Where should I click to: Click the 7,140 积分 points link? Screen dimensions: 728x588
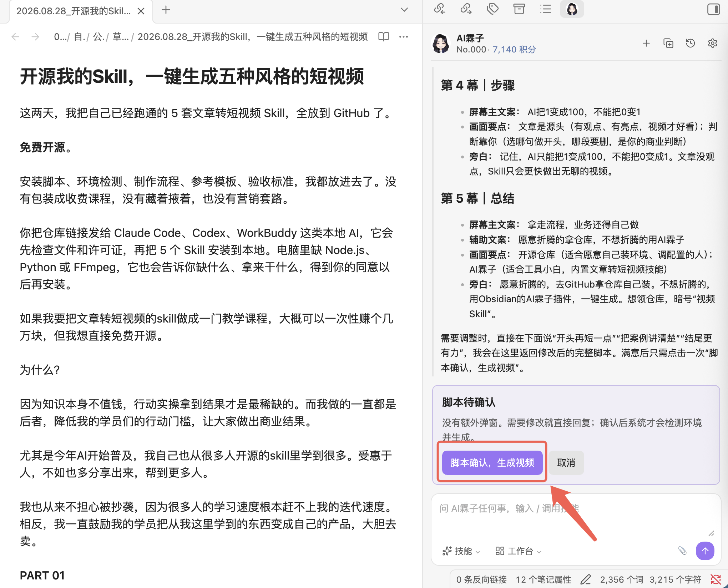(x=514, y=50)
